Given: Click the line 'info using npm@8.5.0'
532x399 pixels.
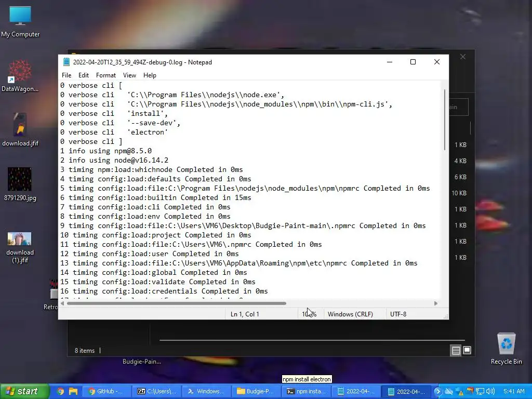Looking at the screenshot, I should (x=106, y=151).
